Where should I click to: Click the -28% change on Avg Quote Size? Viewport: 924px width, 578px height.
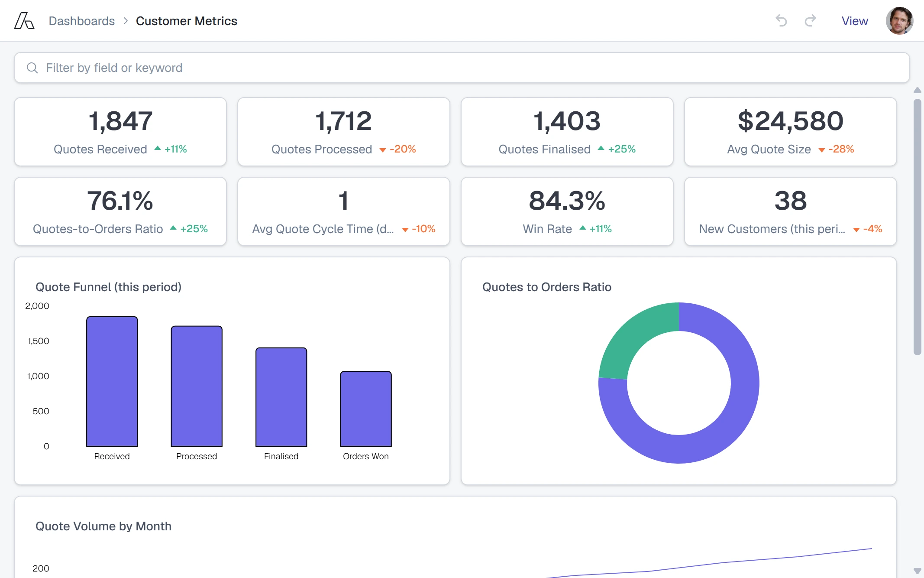pyautogui.click(x=841, y=149)
